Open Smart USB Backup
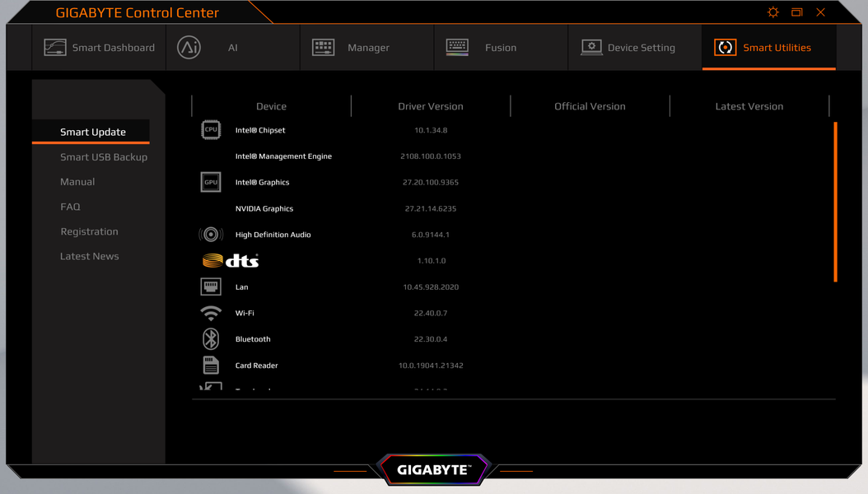Viewport: 868px width, 494px height. [104, 157]
